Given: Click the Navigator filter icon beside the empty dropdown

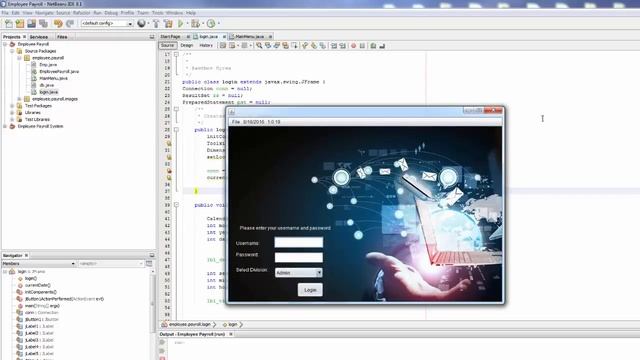Looking at the screenshot, I should point(149,264).
